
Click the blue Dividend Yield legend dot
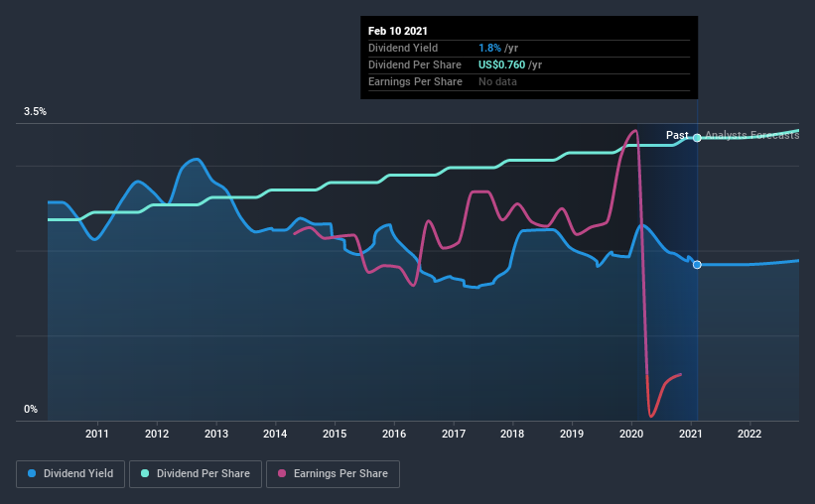pos(33,474)
